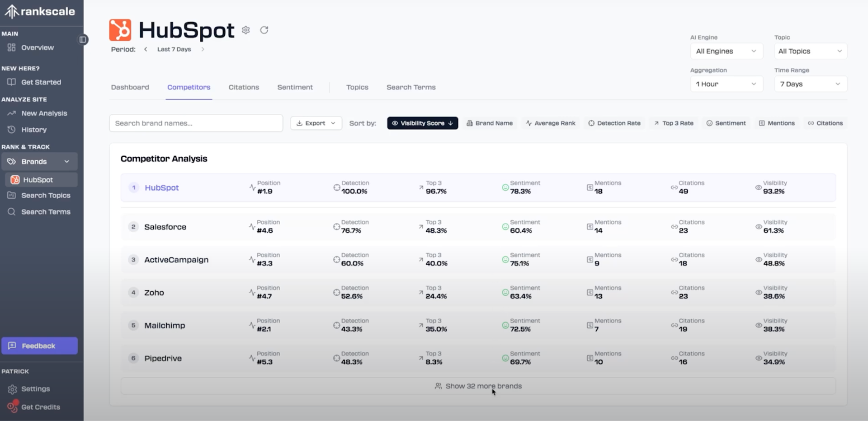Open the Aggregation dropdown

[x=726, y=84]
